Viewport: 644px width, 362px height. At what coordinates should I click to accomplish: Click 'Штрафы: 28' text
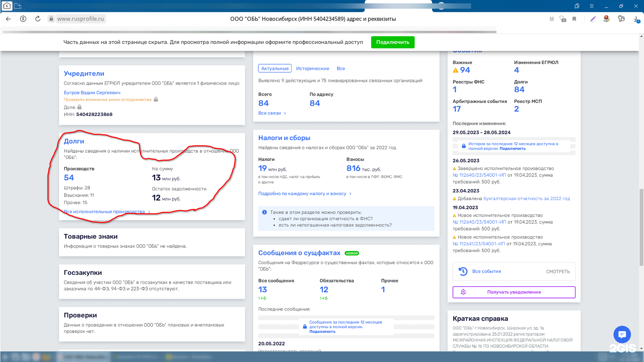click(x=77, y=188)
